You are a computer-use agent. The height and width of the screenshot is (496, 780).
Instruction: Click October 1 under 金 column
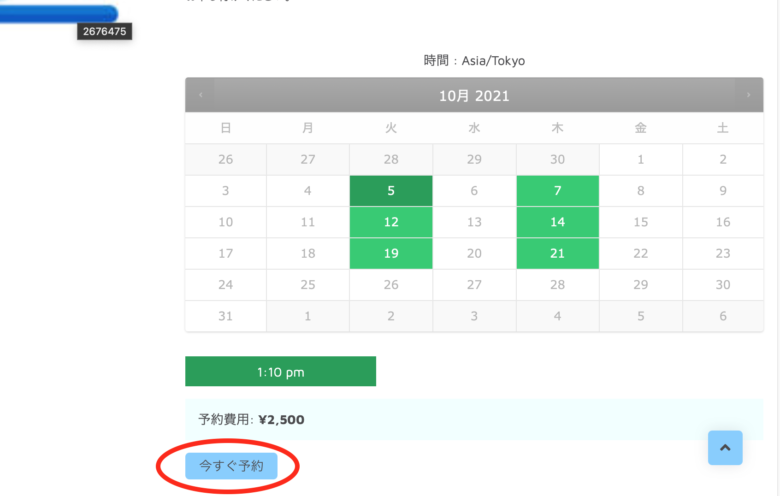tap(640, 159)
